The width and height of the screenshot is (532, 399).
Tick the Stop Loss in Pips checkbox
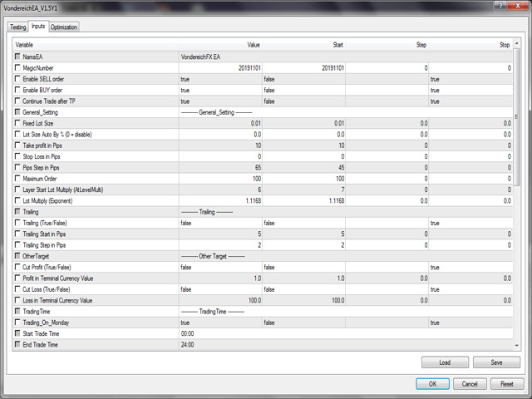[17, 156]
